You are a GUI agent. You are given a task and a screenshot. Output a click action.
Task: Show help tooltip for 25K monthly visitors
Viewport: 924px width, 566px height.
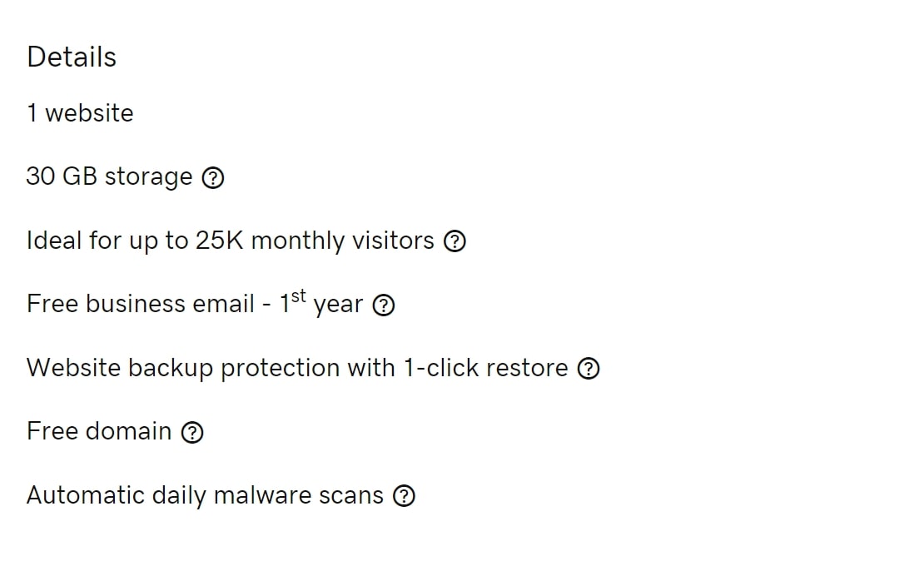(x=455, y=241)
